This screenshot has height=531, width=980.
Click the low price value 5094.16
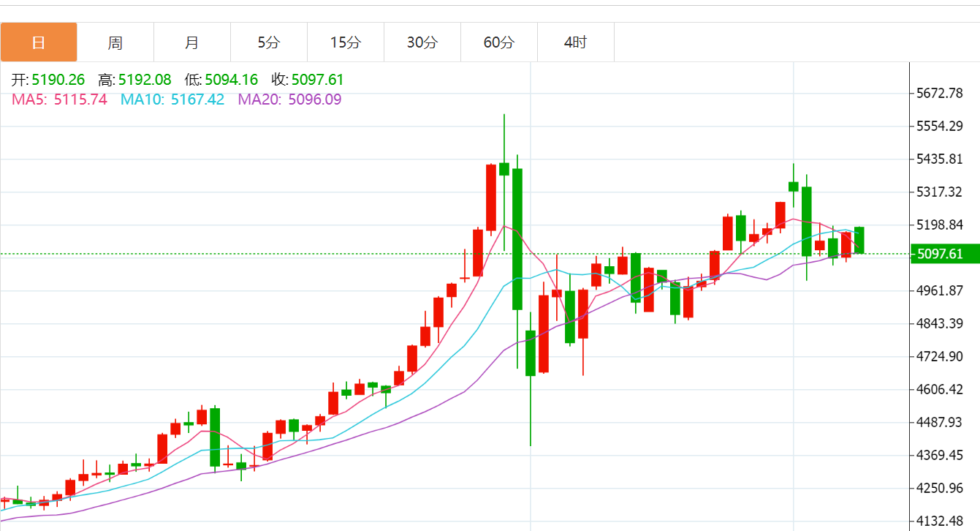pos(232,80)
